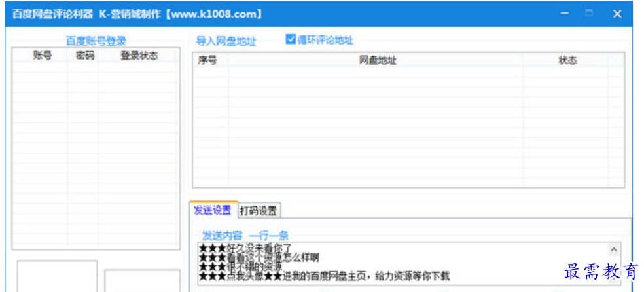Click the comment line 很不错的资源
This screenshot has width=644, height=292.
point(240,266)
